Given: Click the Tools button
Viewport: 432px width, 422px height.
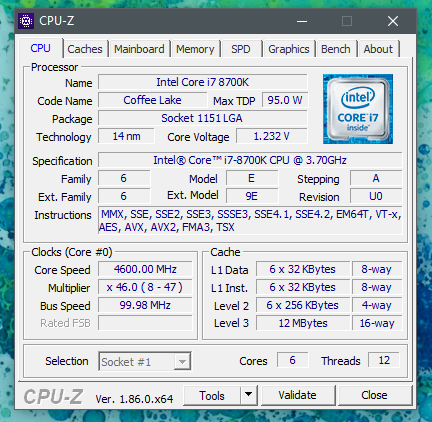Looking at the screenshot, I should [x=212, y=395].
